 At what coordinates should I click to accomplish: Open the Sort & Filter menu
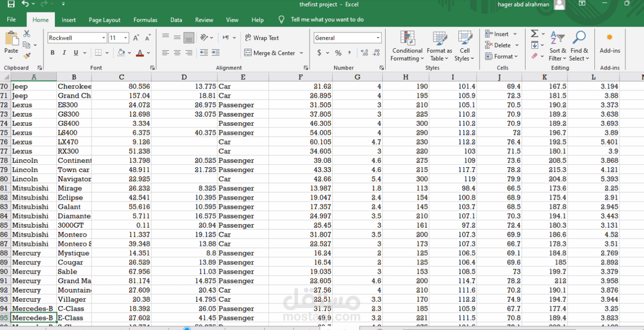pos(558,47)
